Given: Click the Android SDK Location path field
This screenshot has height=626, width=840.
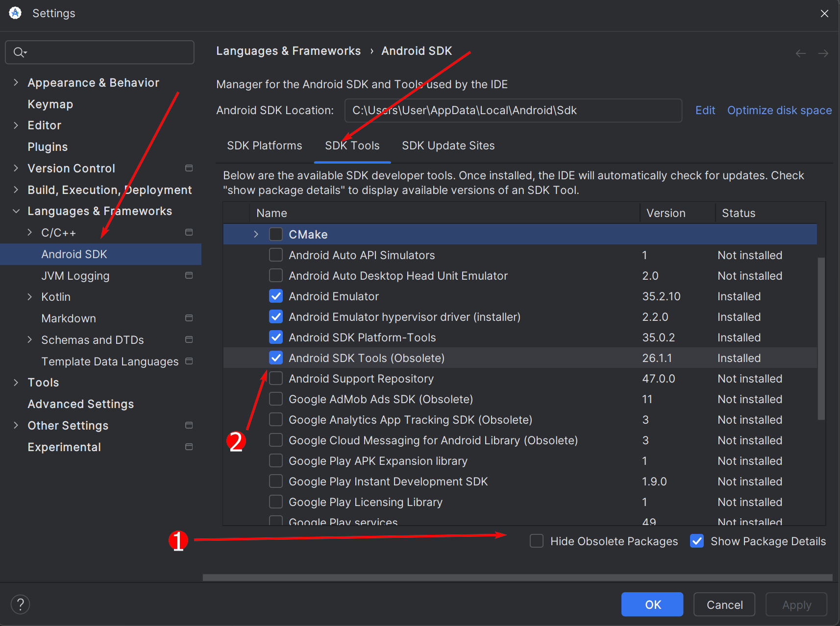Looking at the screenshot, I should coord(513,110).
